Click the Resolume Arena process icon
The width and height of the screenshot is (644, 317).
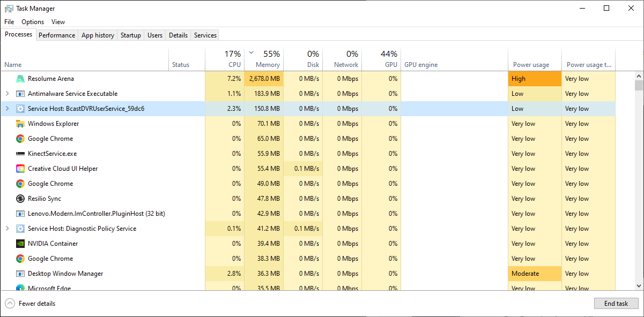click(x=20, y=79)
